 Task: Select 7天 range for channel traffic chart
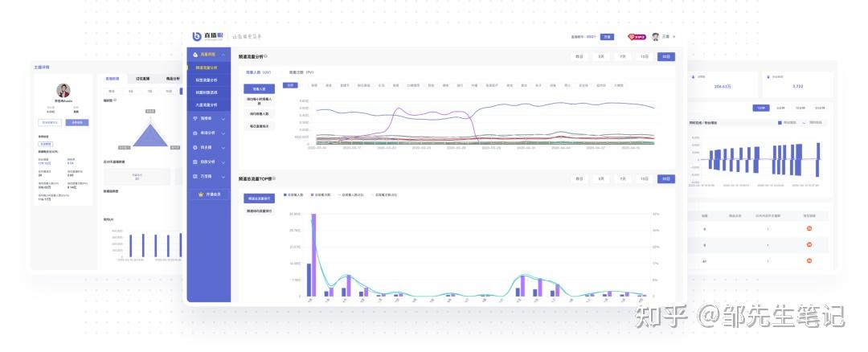point(622,56)
